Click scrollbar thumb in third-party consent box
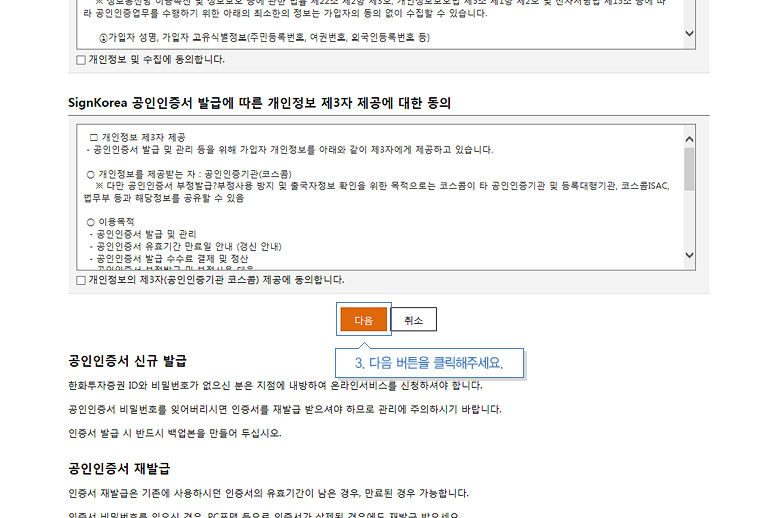Viewport: 778px width, 518px height. click(x=689, y=169)
